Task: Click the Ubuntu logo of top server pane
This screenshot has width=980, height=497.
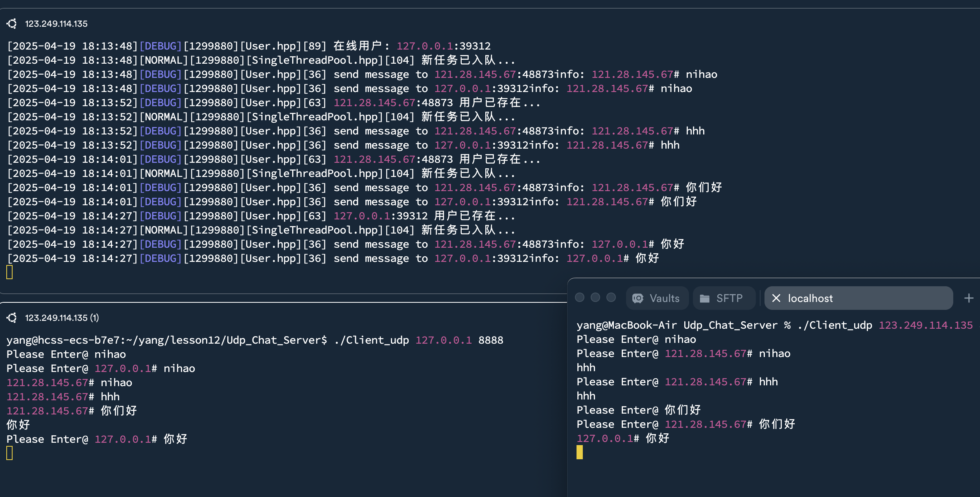Action: click(12, 24)
